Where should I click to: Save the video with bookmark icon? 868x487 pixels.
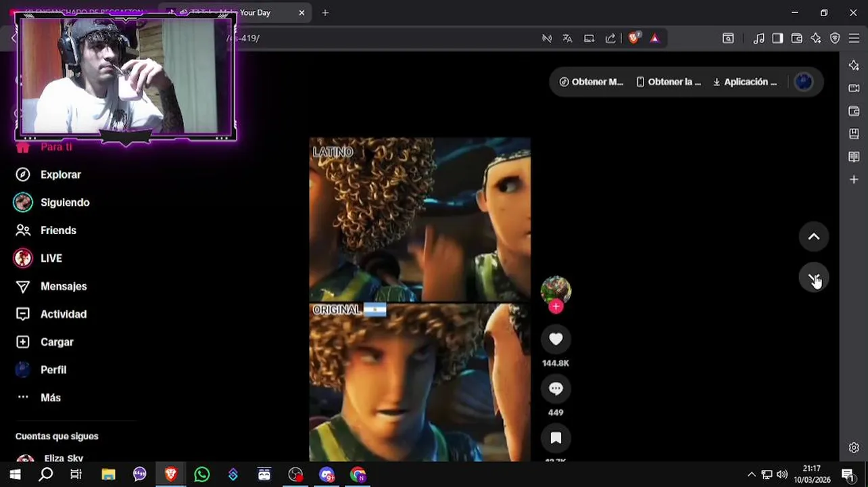pyautogui.click(x=556, y=438)
